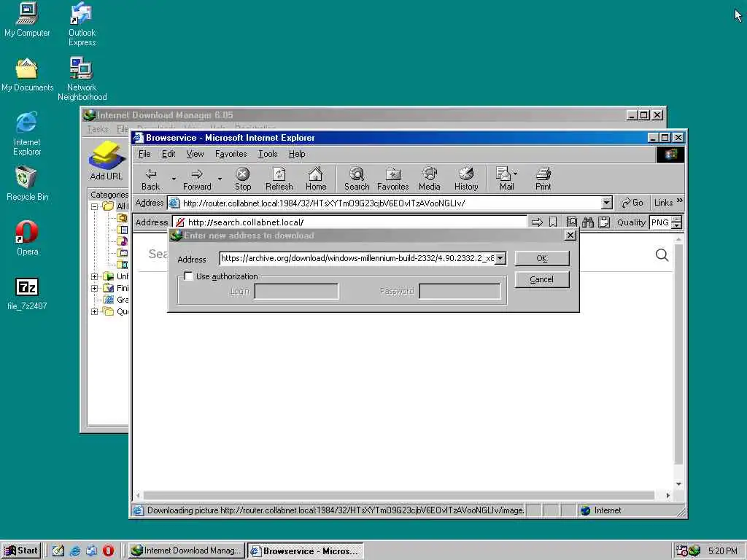Viewport: 747px width, 560px height.
Task: Select the video folder in IDM categories
Action: (123, 264)
